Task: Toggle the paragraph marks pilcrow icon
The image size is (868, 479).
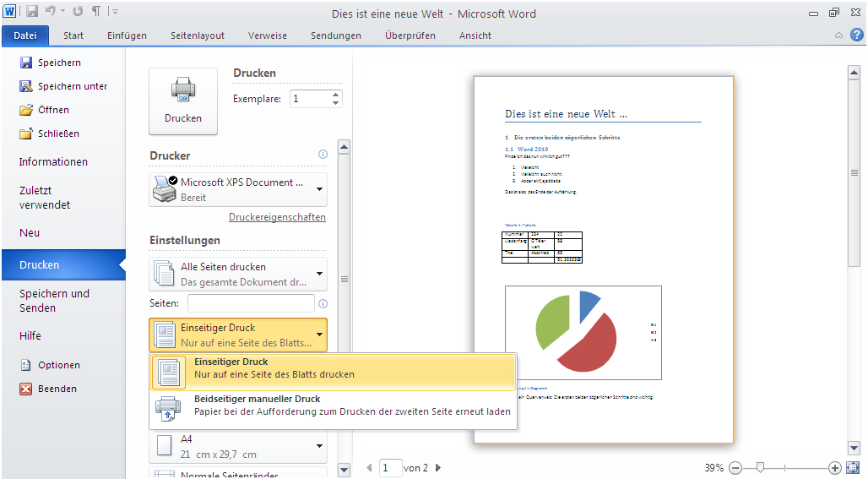Action: click(95, 11)
